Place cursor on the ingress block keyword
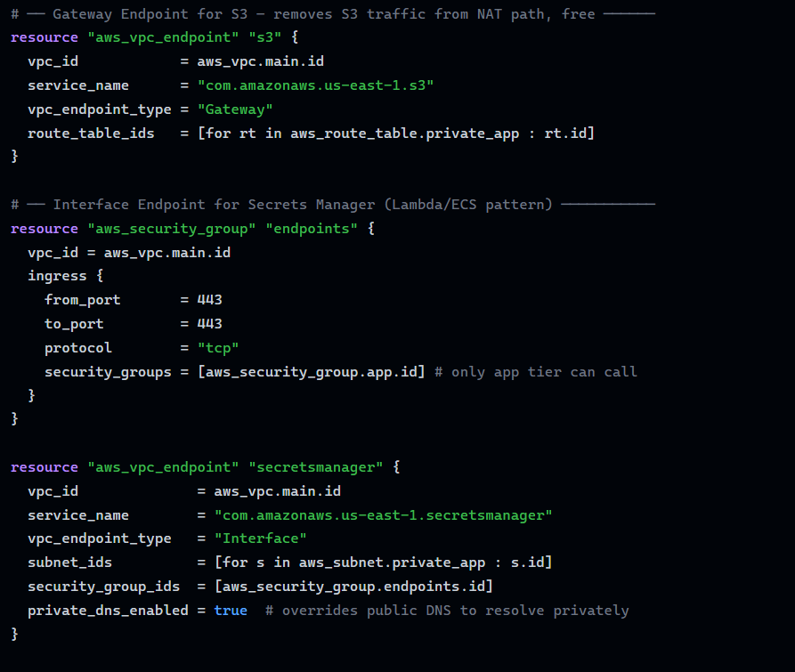 57,276
